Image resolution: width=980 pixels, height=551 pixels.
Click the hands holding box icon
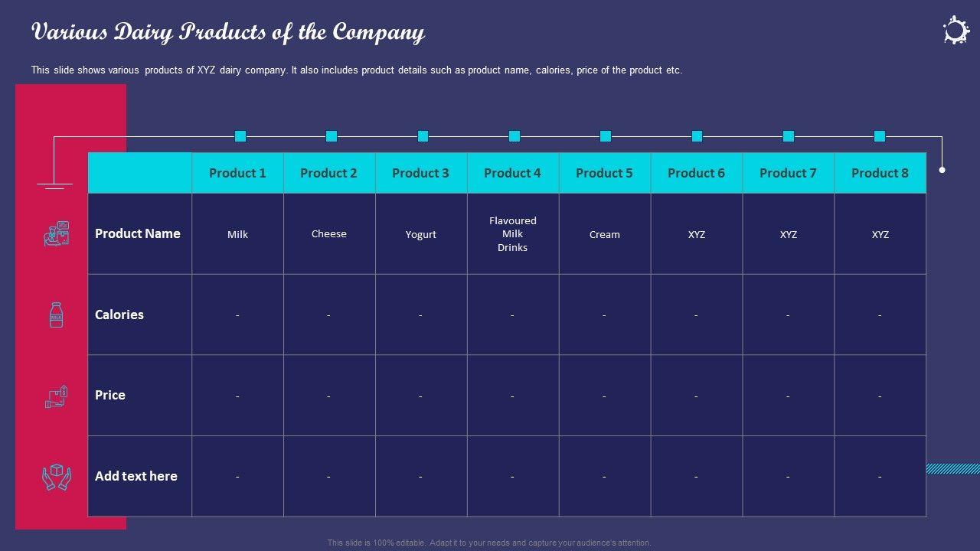click(x=56, y=478)
